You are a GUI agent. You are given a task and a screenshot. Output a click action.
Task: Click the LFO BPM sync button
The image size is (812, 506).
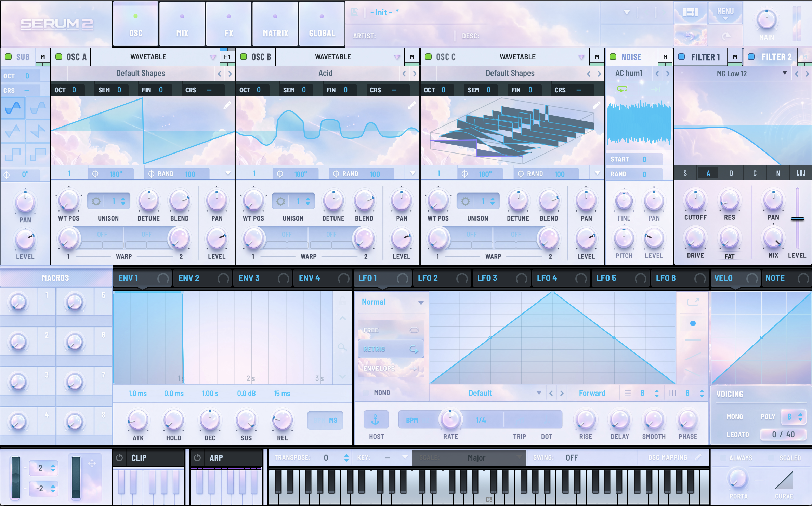(412, 420)
